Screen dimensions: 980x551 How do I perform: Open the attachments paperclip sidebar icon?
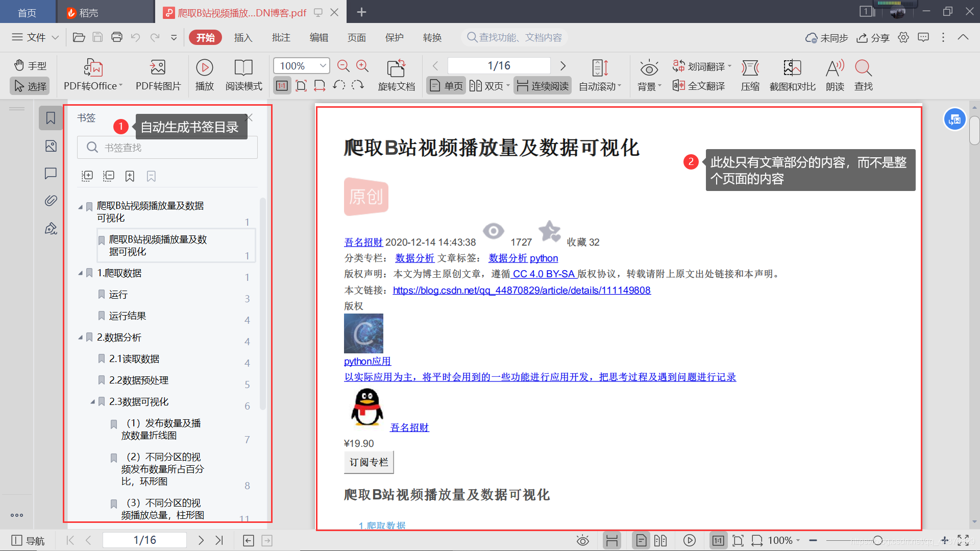tap(51, 201)
